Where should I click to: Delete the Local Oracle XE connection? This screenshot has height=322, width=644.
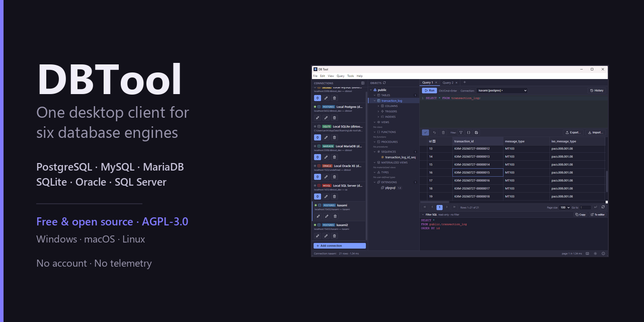point(335,177)
